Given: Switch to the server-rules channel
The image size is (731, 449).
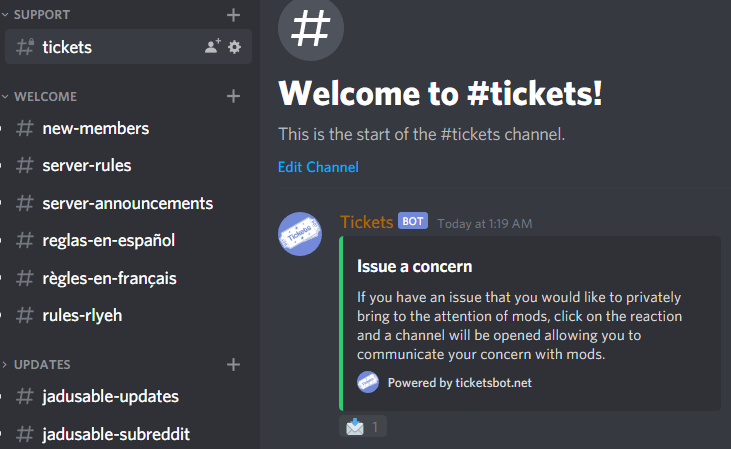Looking at the screenshot, I should pos(86,165).
